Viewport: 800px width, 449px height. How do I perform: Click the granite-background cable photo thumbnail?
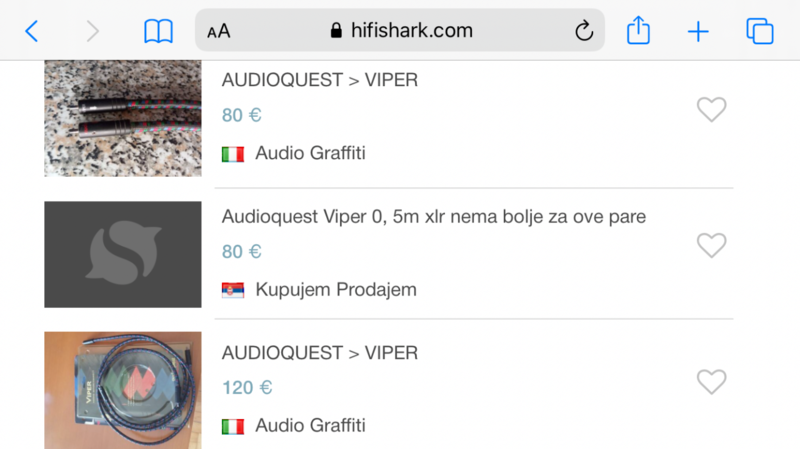(x=123, y=118)
